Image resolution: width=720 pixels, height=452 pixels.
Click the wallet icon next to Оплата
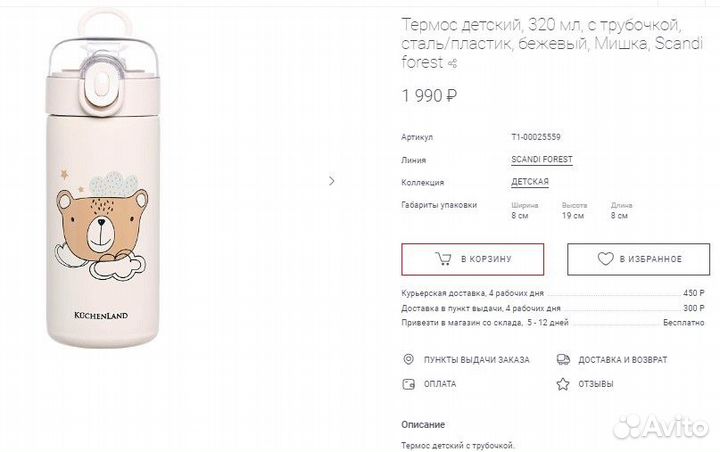(x=407, y=383)
